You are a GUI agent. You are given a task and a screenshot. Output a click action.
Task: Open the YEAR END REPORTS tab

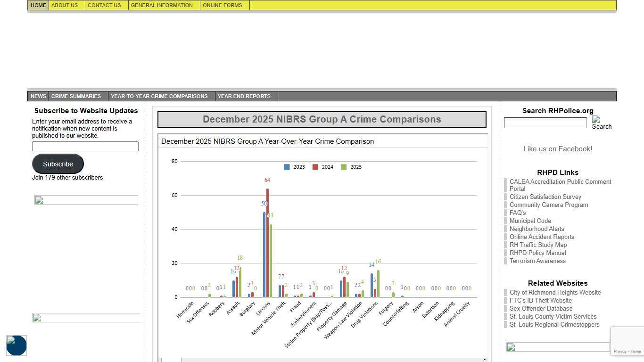244,96
